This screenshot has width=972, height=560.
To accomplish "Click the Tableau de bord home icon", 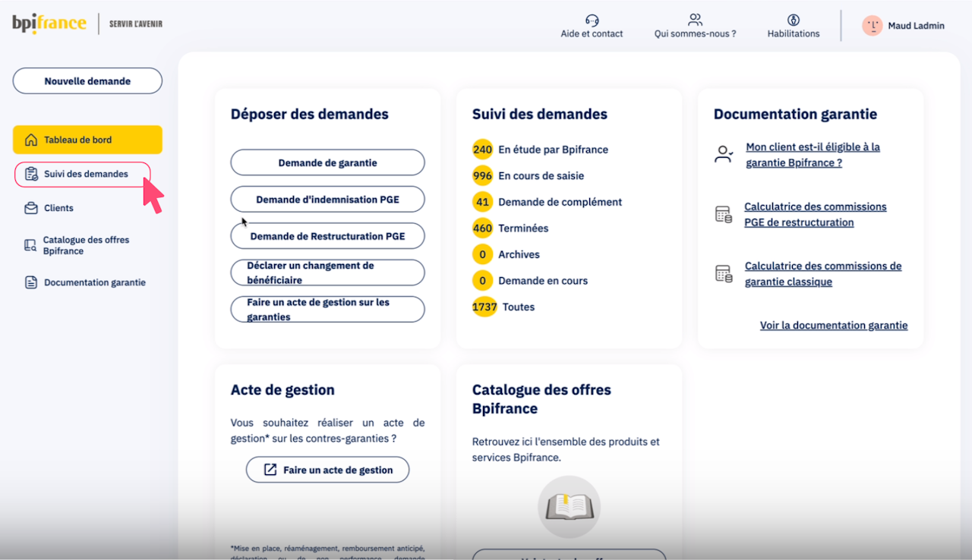I will [x=31, y=140].
